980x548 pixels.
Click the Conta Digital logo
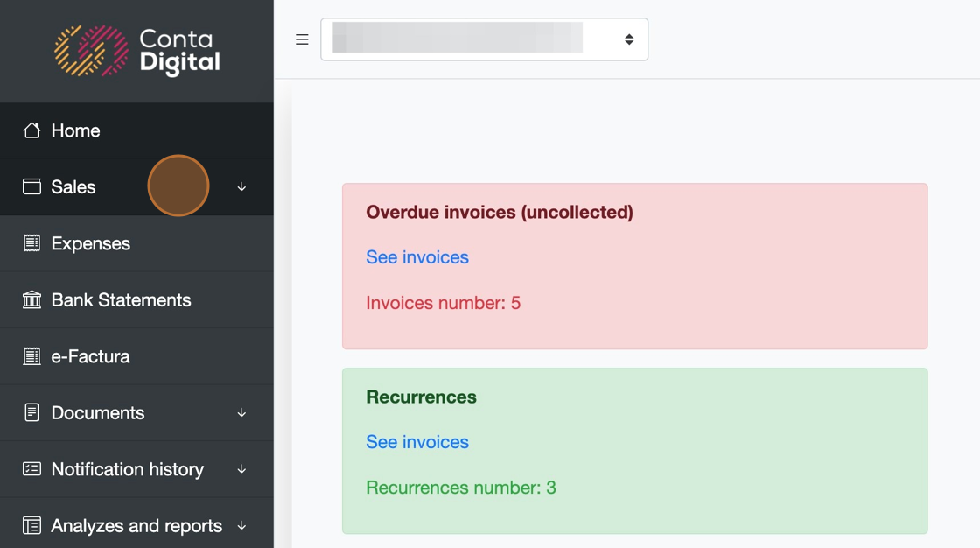click(x=136, y=51)
